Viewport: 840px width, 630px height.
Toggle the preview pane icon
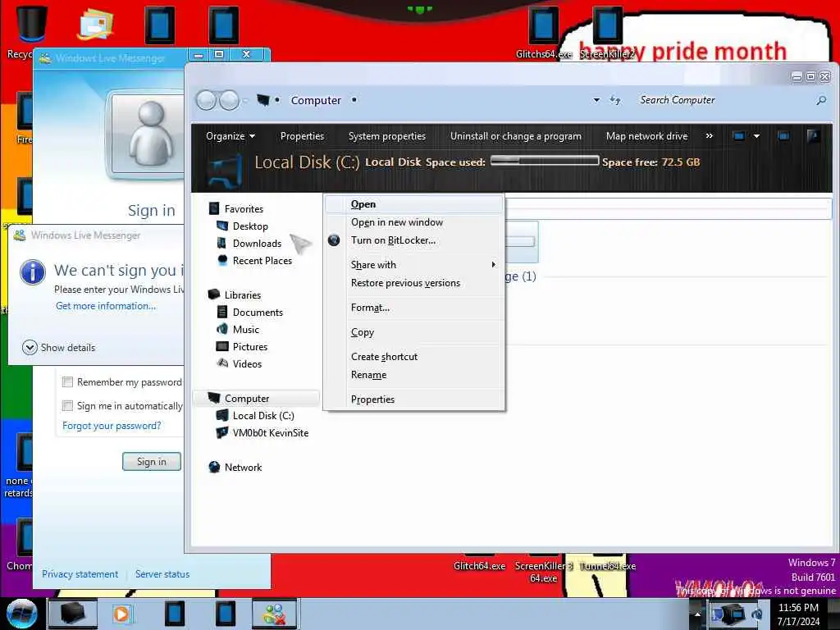(783, 136)
